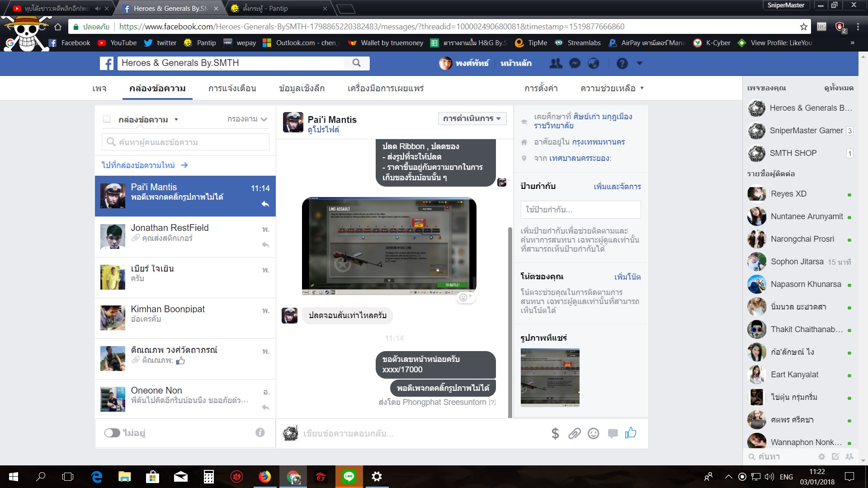Open friend requests icon in header
Image resolution: width=868 pixels, height=488 pixels.
coord(556,63)
